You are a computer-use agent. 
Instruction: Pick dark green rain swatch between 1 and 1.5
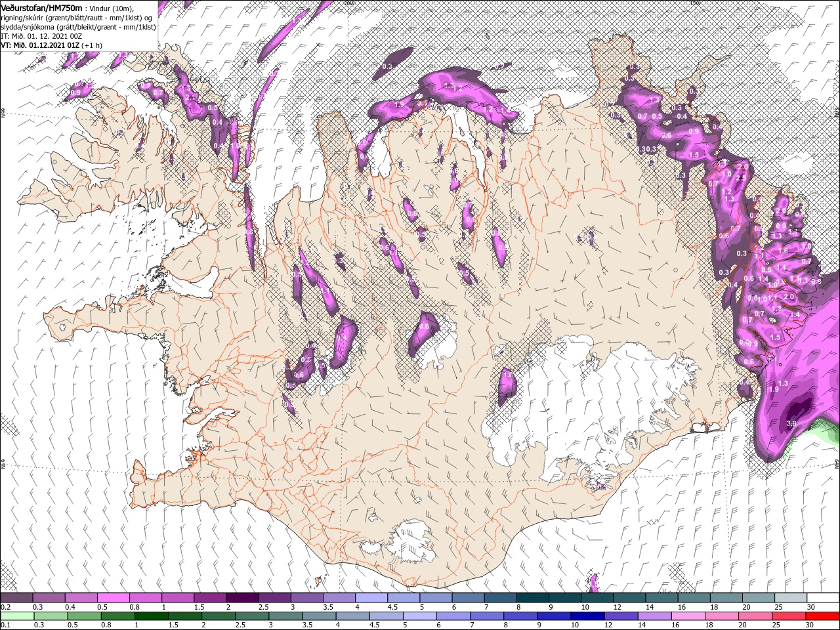pyautogui.click(x=151, y=616)
